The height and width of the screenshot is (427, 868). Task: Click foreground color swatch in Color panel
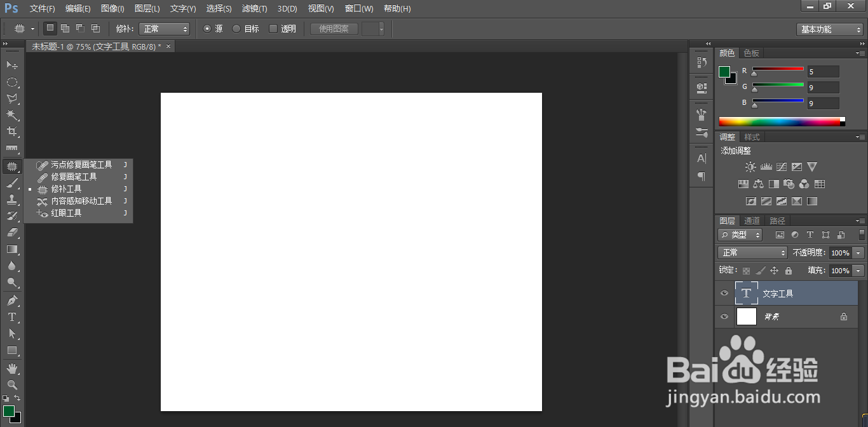(x=724, y=72)
